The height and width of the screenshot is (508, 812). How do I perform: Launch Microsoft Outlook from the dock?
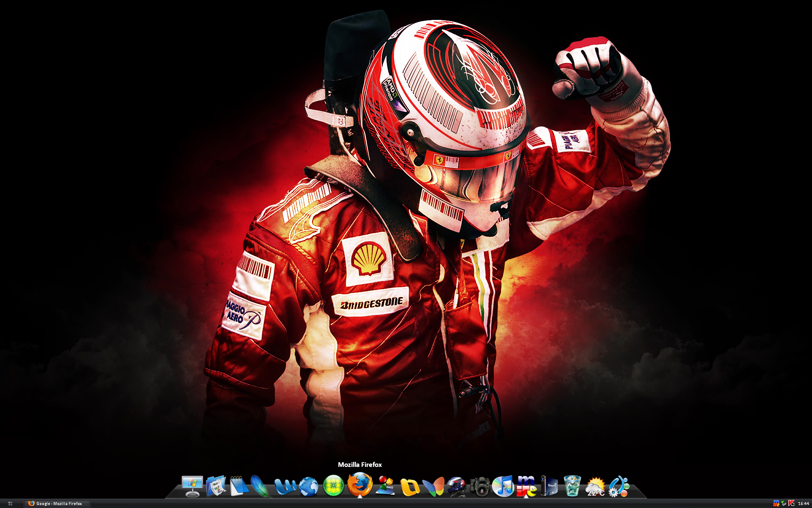point(409,487)
